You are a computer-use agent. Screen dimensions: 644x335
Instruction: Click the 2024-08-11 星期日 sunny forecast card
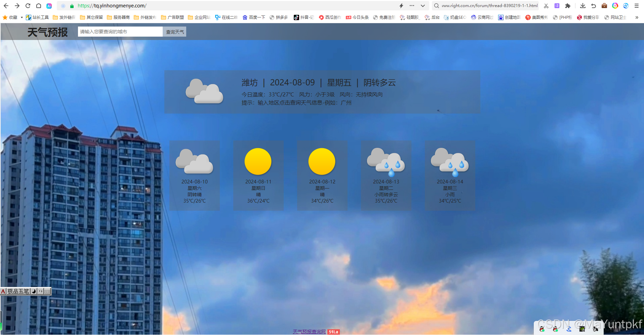point(258,175)
